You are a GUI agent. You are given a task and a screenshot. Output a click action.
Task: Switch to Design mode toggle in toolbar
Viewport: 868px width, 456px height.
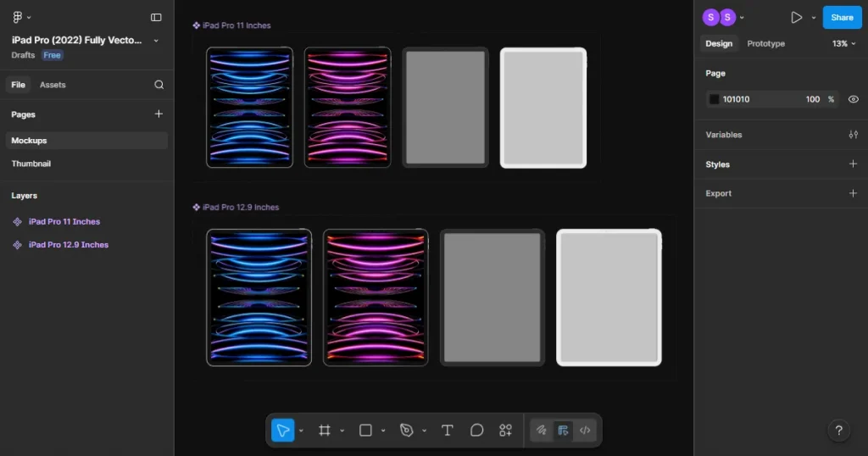click(x=563, y=430)
